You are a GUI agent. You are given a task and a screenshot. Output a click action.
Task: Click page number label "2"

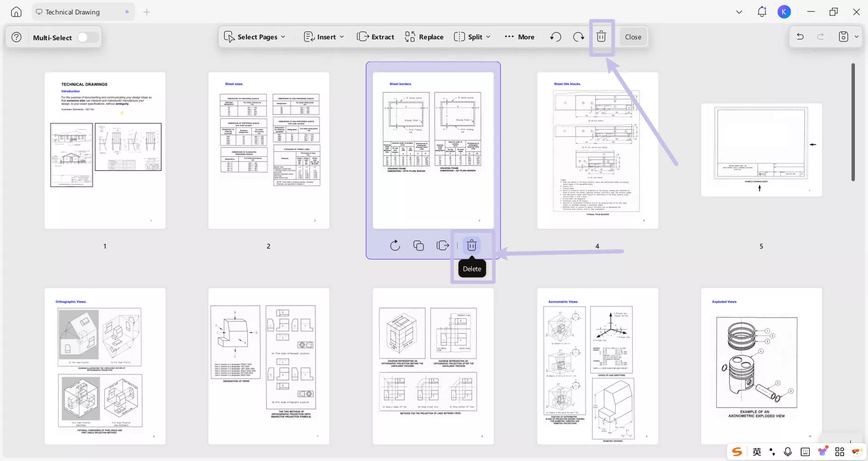click(x=269, y=246)
